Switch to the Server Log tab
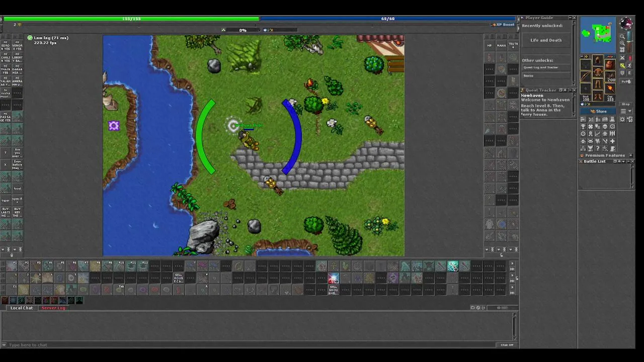This screenshot has height=362, width=644. [53, 308]
